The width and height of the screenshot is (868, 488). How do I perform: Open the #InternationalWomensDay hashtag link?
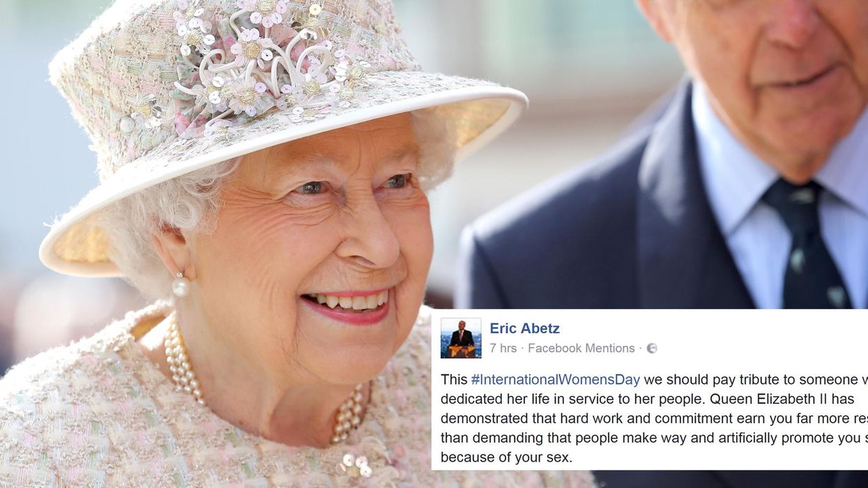point(555,380)
